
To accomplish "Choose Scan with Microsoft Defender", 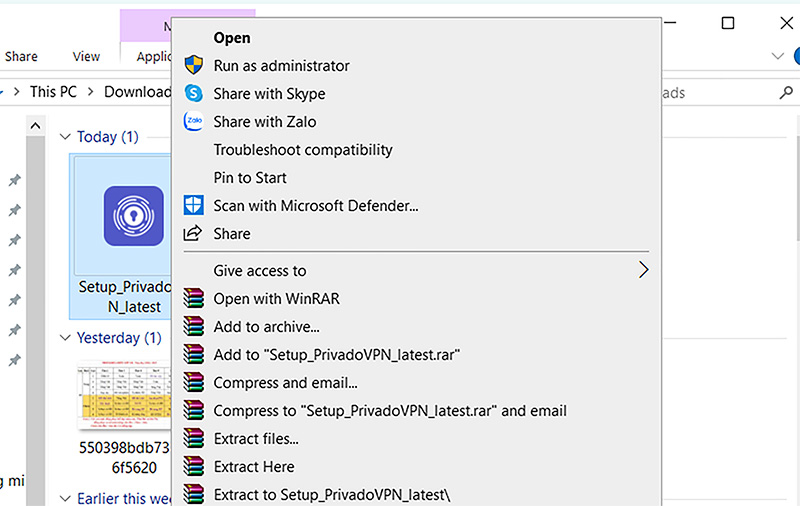I will tap(315, 206).
